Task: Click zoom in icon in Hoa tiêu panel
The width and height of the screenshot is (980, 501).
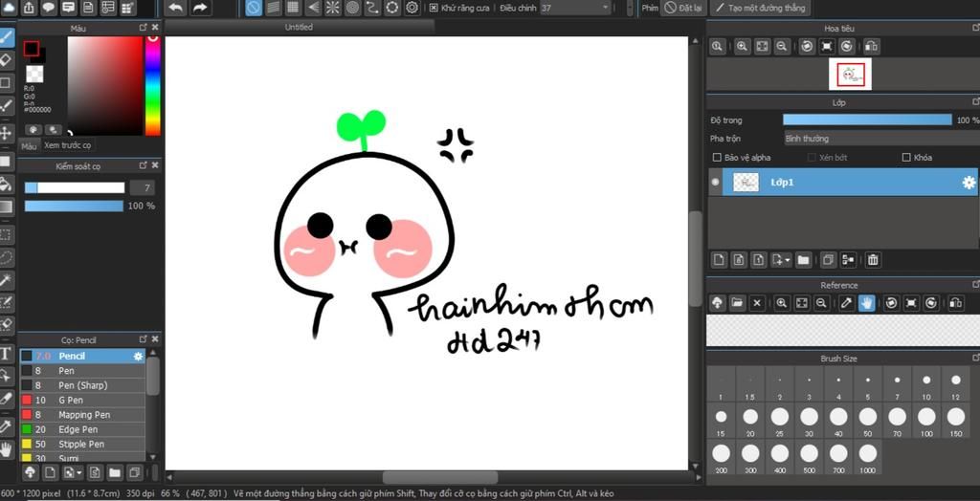Action: pyautogui.click(x=742, y=46)
